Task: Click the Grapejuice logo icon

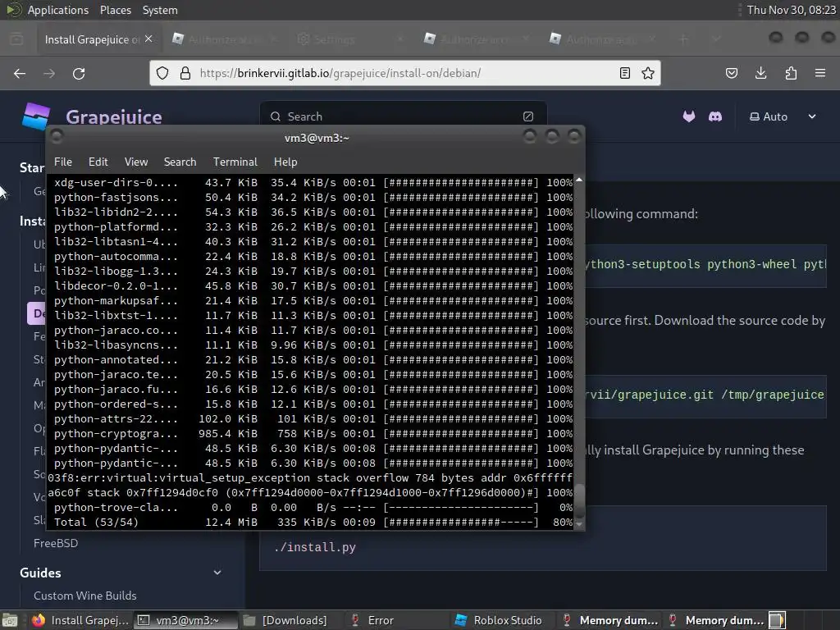Action: coord(36,116)
